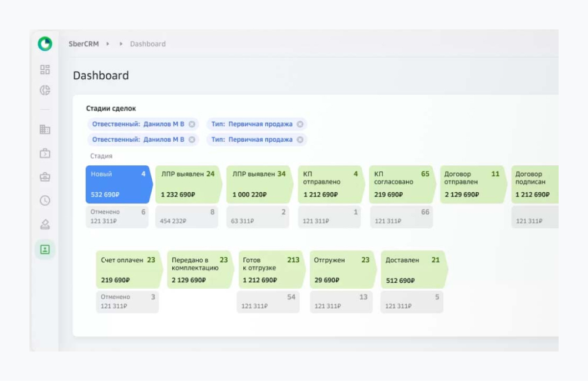Expand breadcrumb arrow right after SberCRM
This screenshot has height=381, width=588.
pos(108,44)
